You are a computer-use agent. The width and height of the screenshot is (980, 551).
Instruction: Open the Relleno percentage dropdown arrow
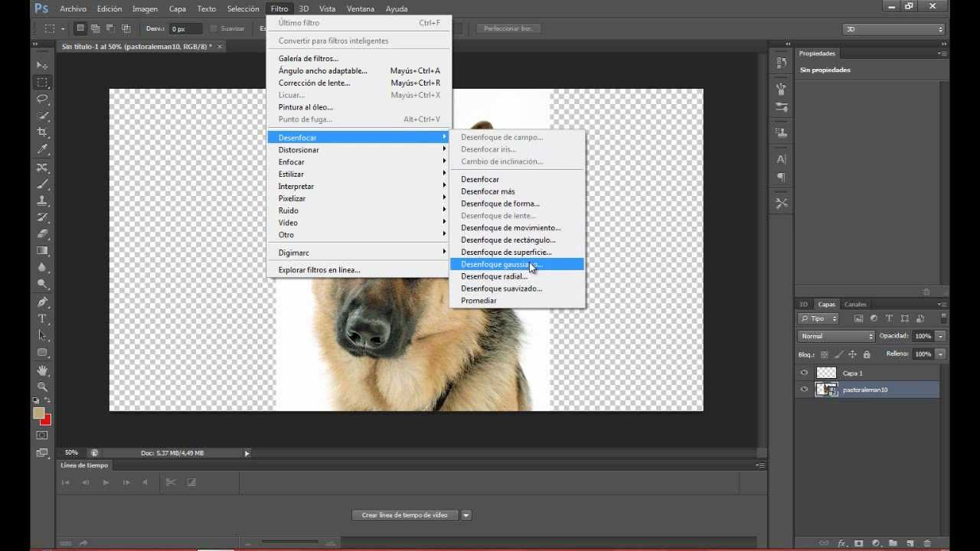pos(941,354)
